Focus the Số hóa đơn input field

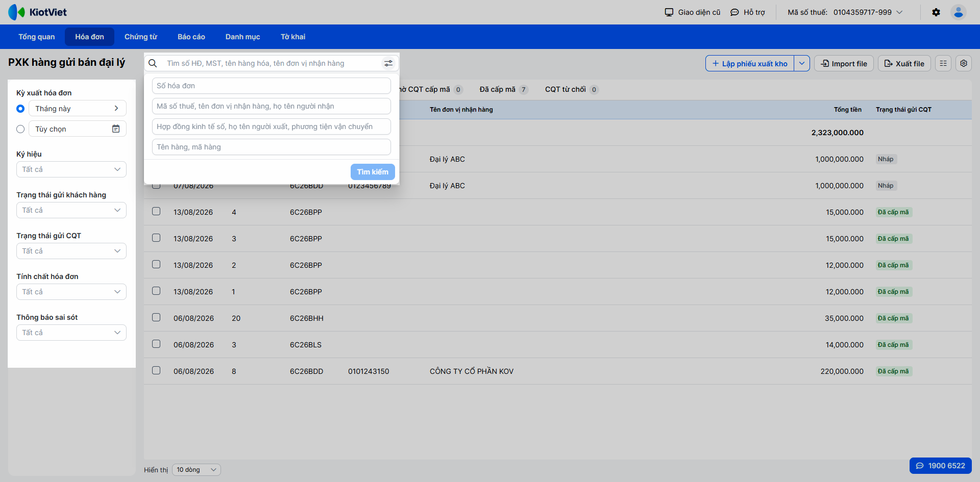point(272,86)
